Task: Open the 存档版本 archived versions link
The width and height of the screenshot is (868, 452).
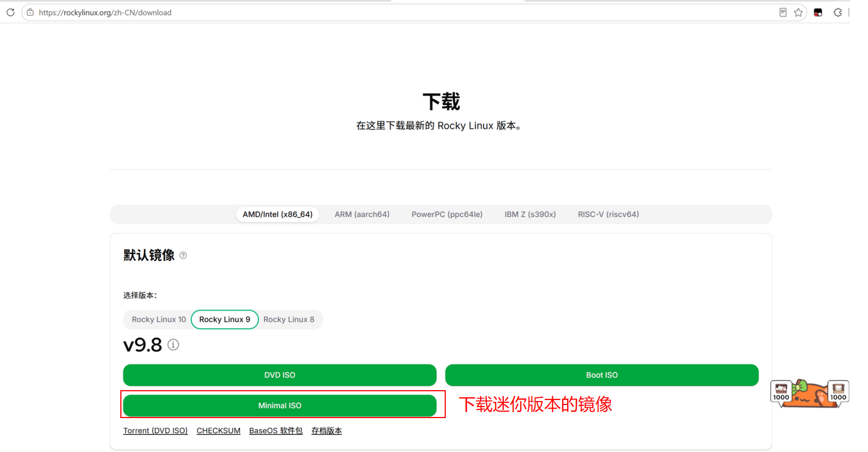Action: 327,431
